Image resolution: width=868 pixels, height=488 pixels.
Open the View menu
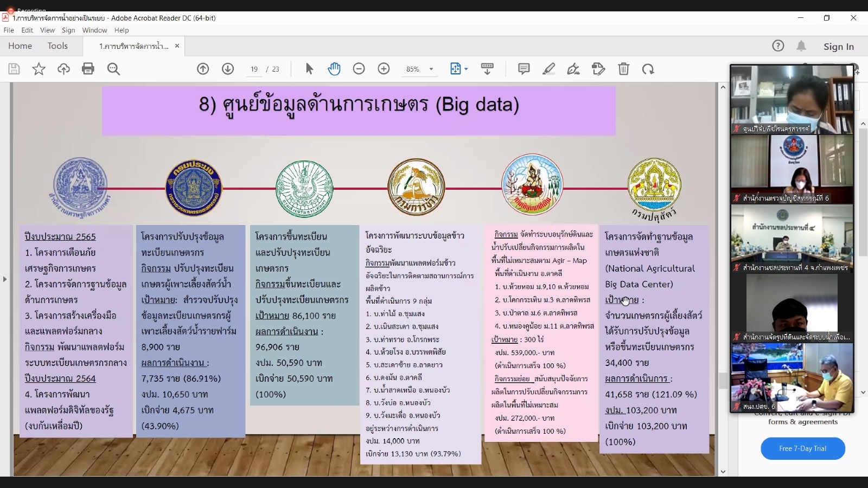[47, 30]
